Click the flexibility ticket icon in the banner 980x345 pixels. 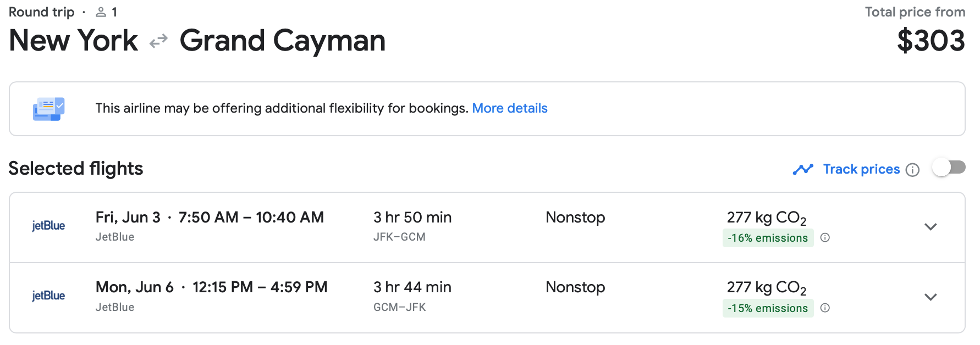coord(48,109)
